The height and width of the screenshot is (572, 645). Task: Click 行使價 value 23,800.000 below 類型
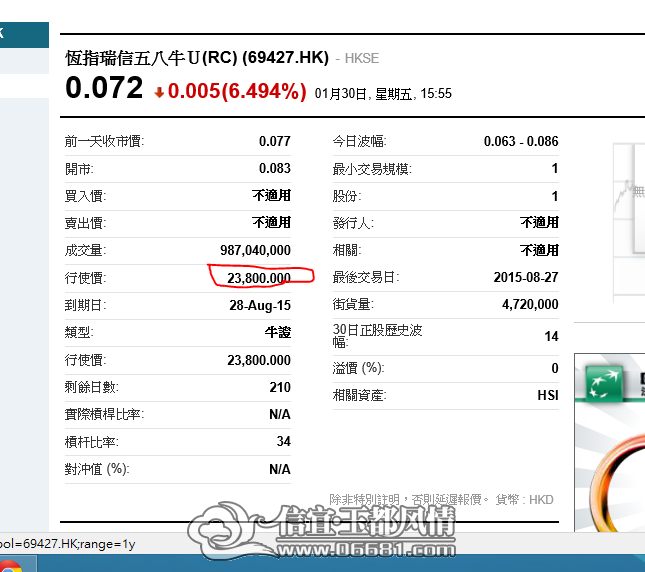(259, 360)
